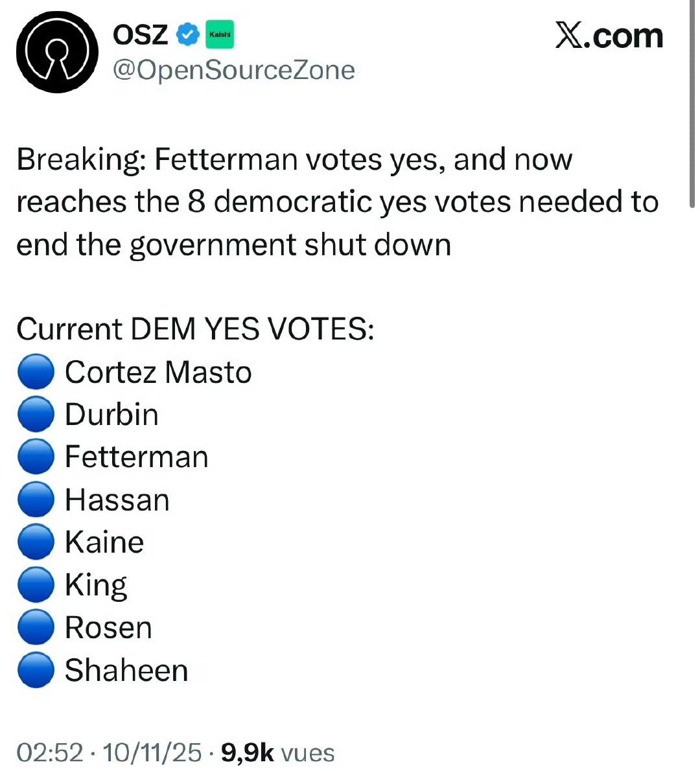Click the blue dot beside Durbin

click(x=36, y=414)
